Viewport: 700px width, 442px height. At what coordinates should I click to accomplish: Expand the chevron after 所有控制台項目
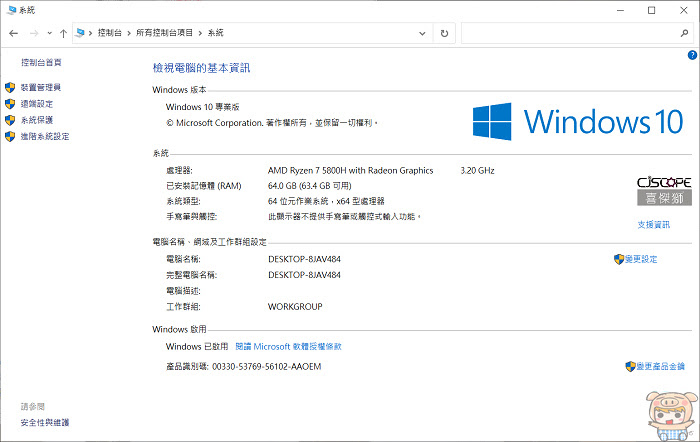click(200, 33)
